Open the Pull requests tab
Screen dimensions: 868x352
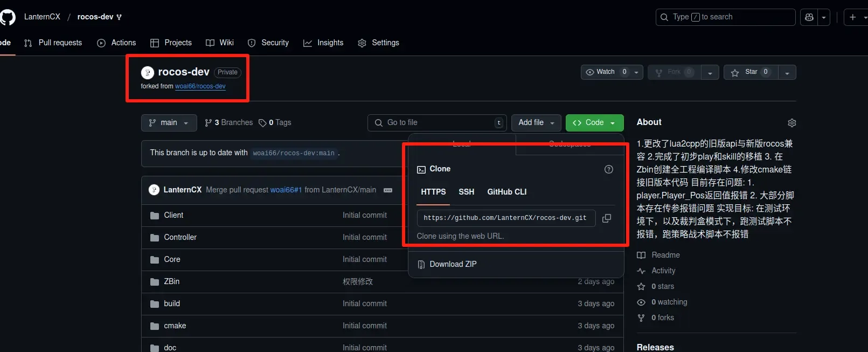pos(53,43)
